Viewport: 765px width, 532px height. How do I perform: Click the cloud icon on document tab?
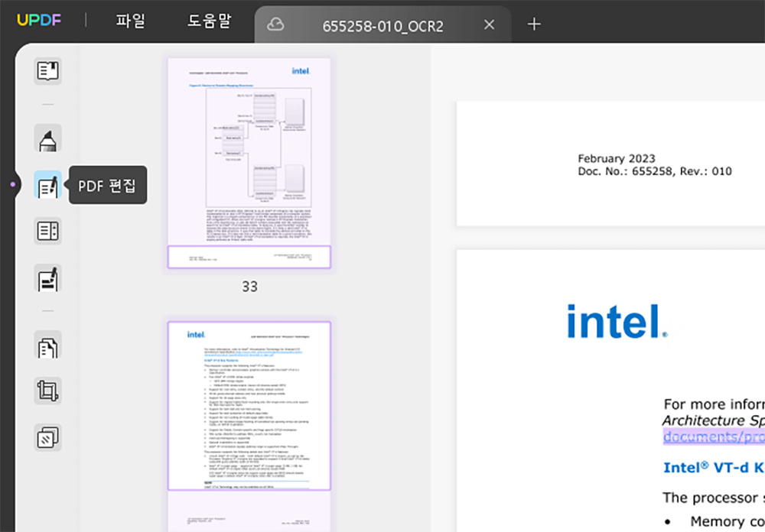(275, 24)
